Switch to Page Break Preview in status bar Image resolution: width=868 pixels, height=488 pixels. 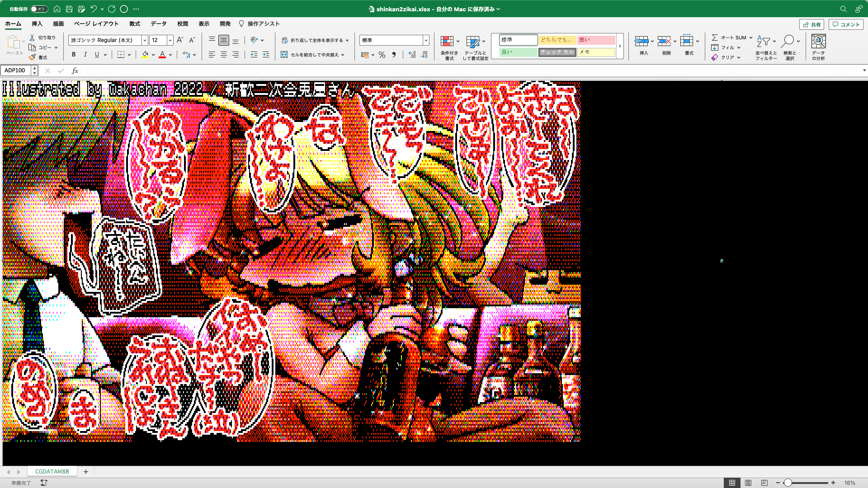click(x=764, y=483)
